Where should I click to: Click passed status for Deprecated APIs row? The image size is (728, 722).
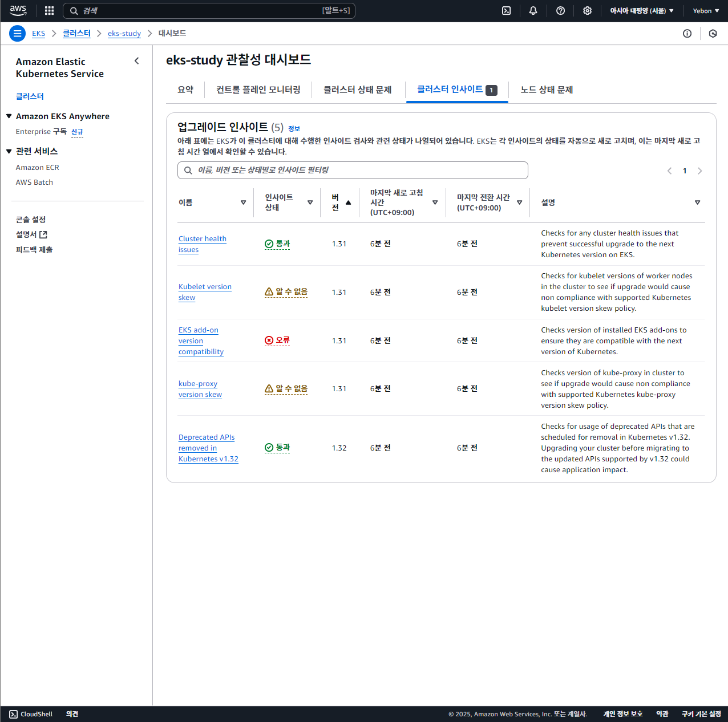[277, 448]
